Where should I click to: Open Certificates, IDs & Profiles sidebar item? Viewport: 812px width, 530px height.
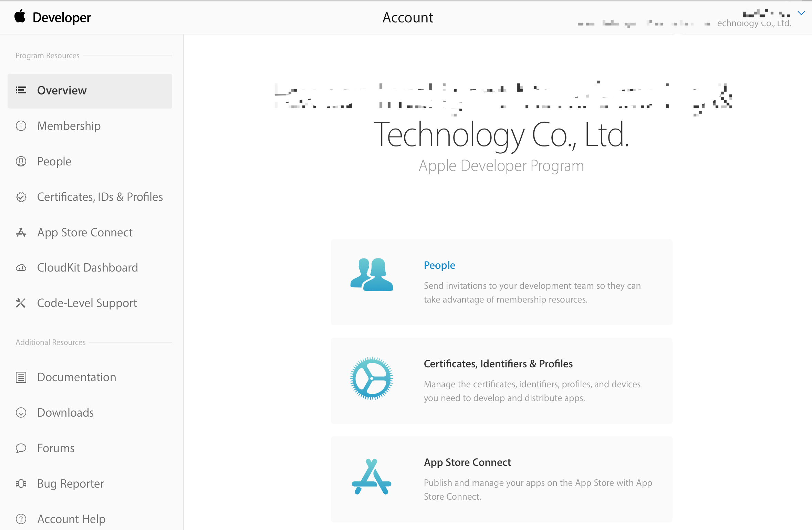(x=100, y=197)
